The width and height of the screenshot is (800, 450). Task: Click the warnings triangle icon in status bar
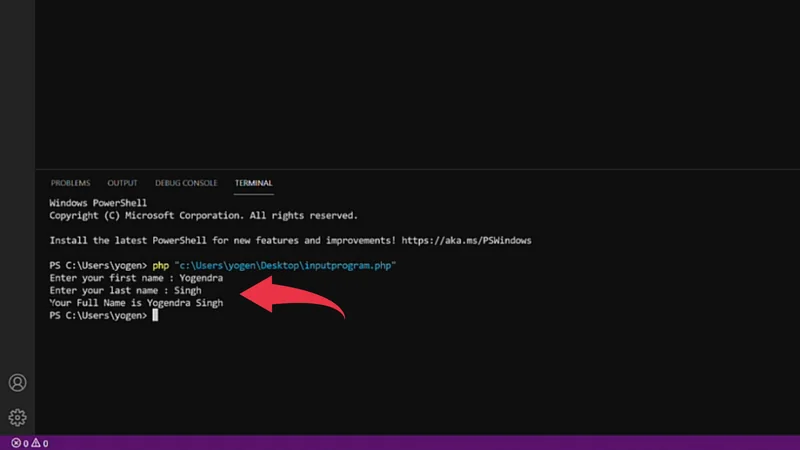(36, 443)
